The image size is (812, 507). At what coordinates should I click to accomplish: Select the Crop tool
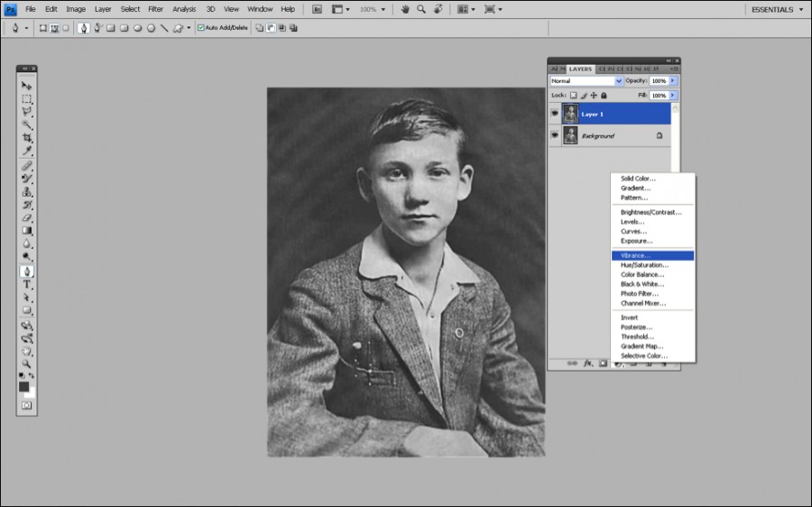coord(27,138)
